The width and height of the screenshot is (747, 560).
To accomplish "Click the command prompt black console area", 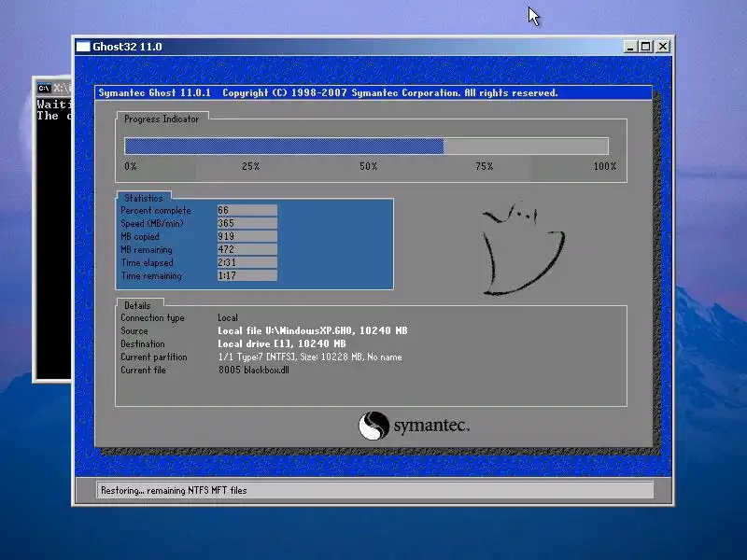I will pyautogui.click(x=54, y=238).
